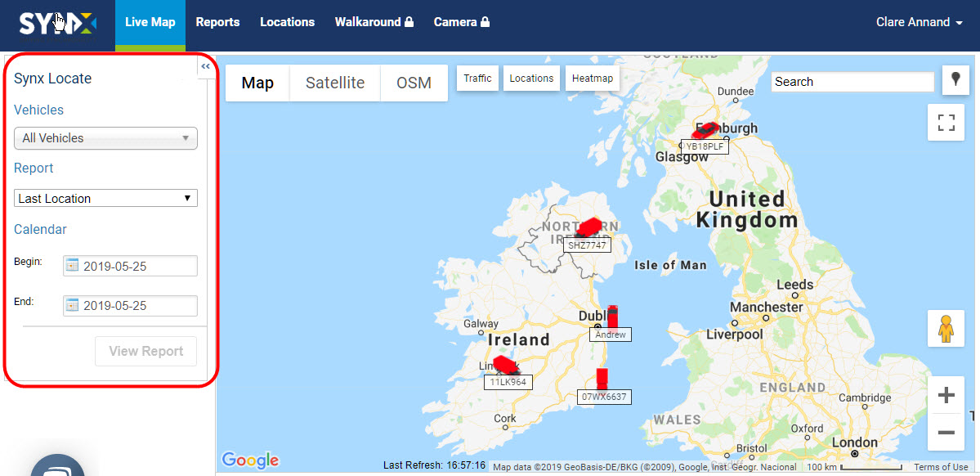Open the End date calendar icon
This screenshot has width=980, height=476.
tap(73, 306)
